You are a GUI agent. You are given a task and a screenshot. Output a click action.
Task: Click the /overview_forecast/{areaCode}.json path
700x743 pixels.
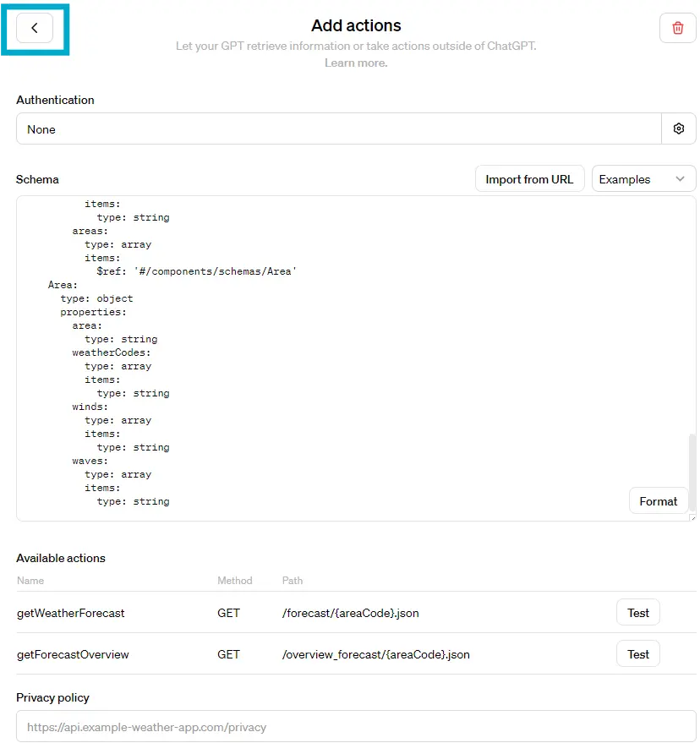coord(375,654)
